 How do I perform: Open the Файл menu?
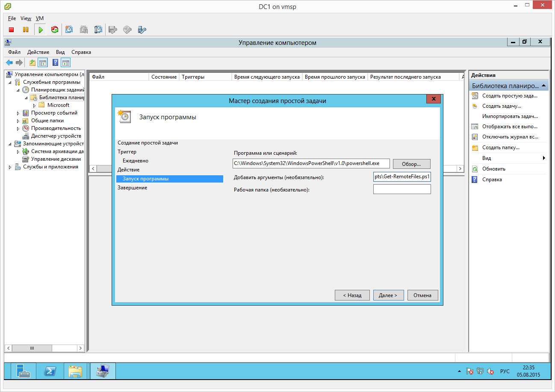(14, 52)
